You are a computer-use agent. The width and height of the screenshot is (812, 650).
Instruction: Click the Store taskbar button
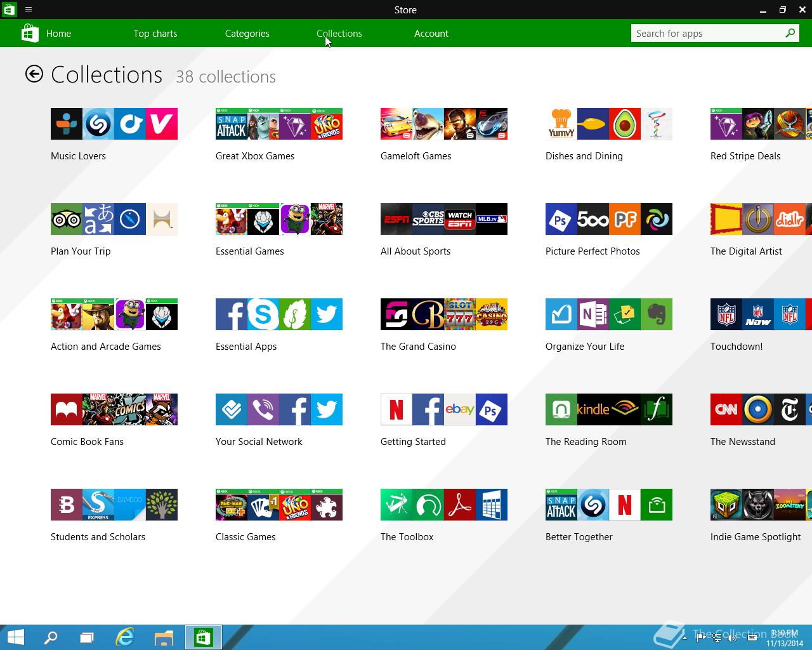point(204,637)
